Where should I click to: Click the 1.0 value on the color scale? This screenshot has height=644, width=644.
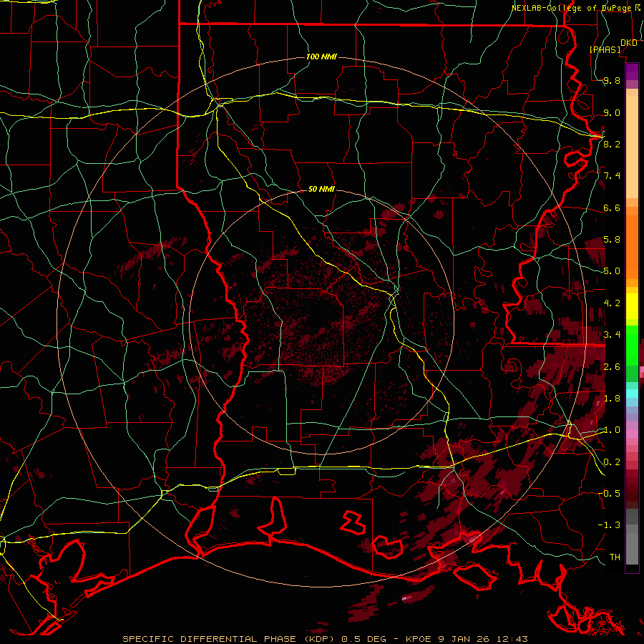point(612,430)
